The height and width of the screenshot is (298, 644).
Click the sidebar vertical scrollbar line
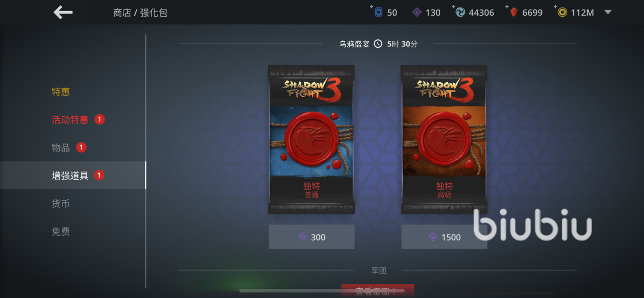point(146,161)
